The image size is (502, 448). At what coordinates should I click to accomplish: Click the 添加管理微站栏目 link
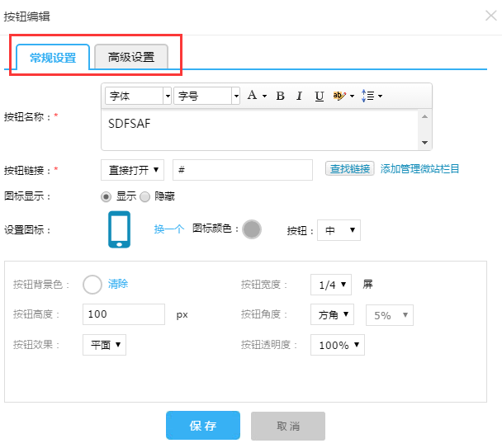[419, 169]
